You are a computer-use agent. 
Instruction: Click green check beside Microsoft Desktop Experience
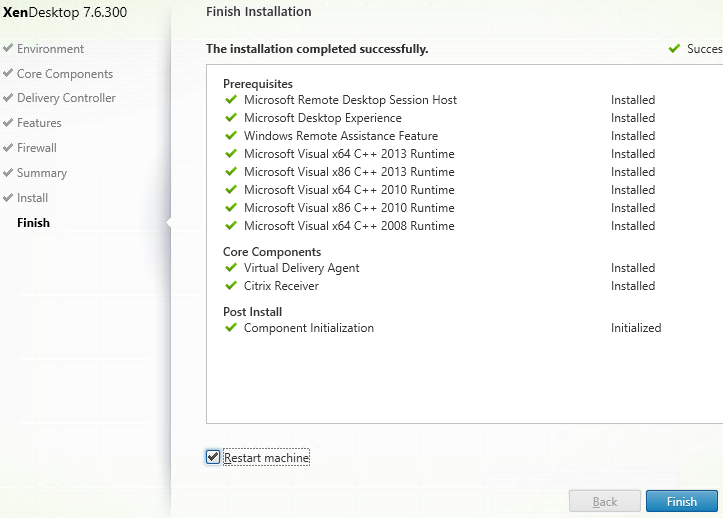231,118
